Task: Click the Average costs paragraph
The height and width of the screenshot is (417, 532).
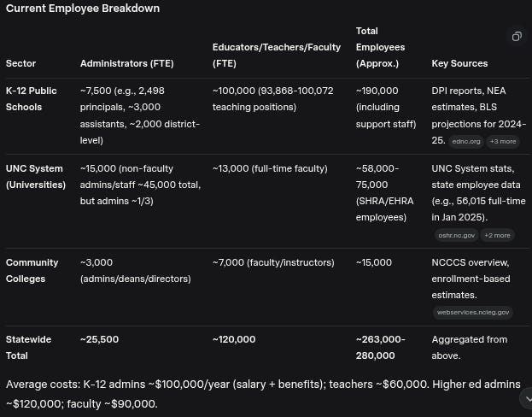Action: pyautogui.click(x=263, y=394)
